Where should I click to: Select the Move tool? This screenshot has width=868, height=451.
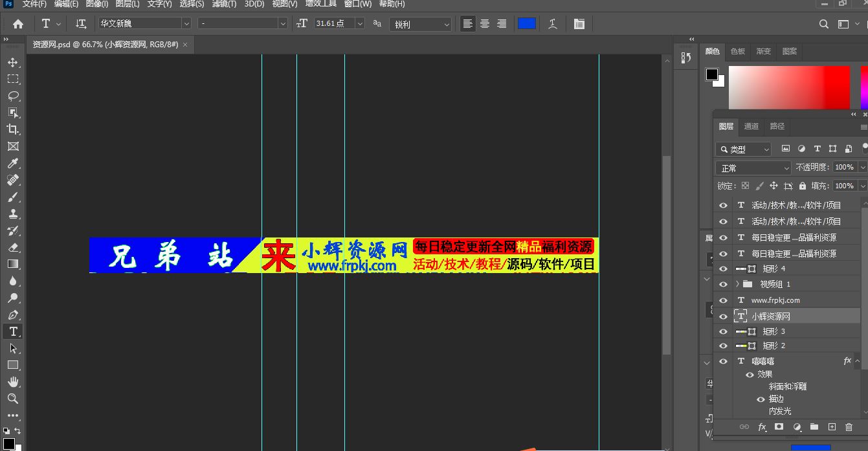(x=13, y=62)
